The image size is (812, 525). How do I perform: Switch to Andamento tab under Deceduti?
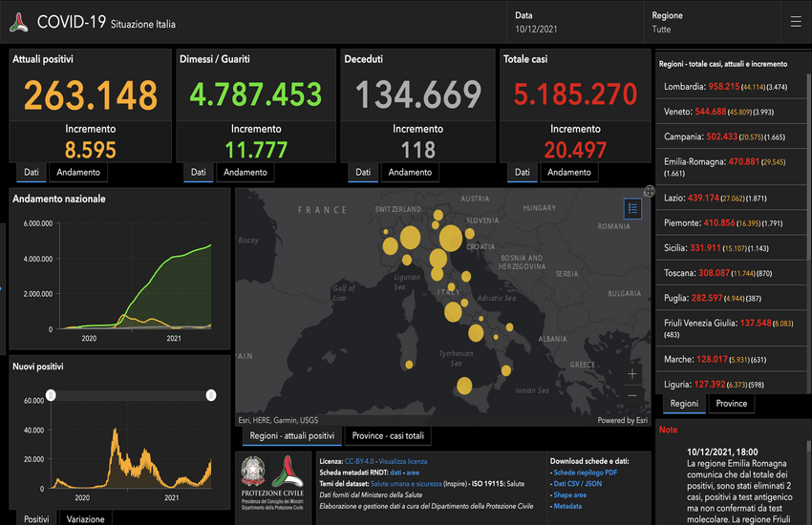point(409,173)
